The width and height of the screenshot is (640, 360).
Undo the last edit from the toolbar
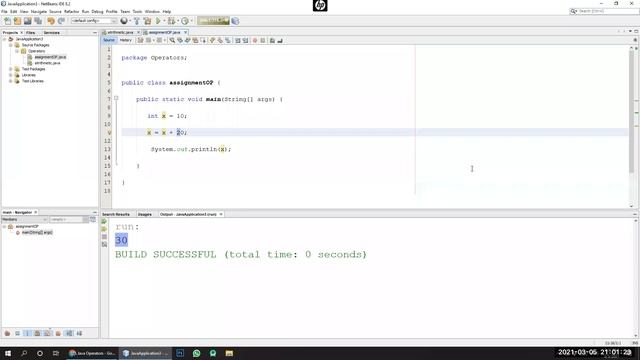(51, 21)
